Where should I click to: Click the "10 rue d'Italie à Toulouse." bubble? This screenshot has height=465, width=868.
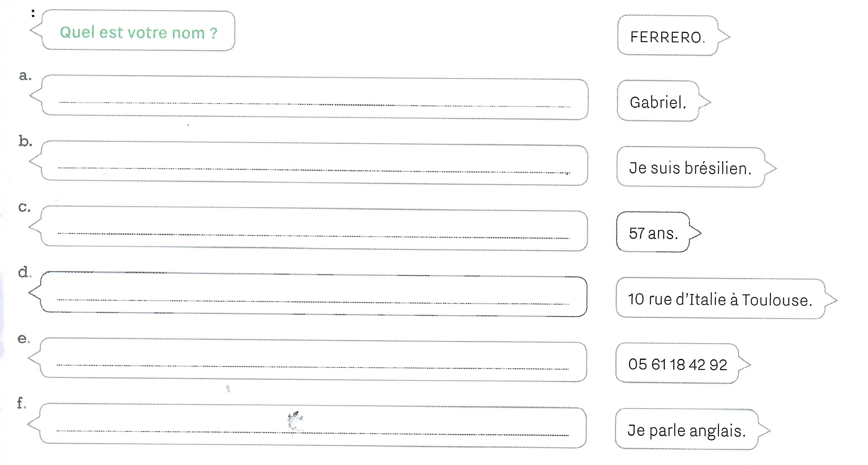coord(720,300)
